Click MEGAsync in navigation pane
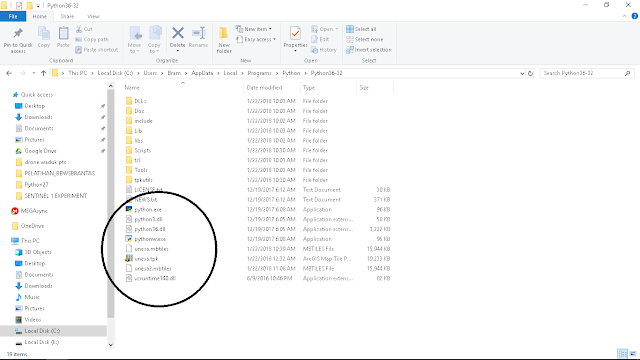 coord(34,211)
